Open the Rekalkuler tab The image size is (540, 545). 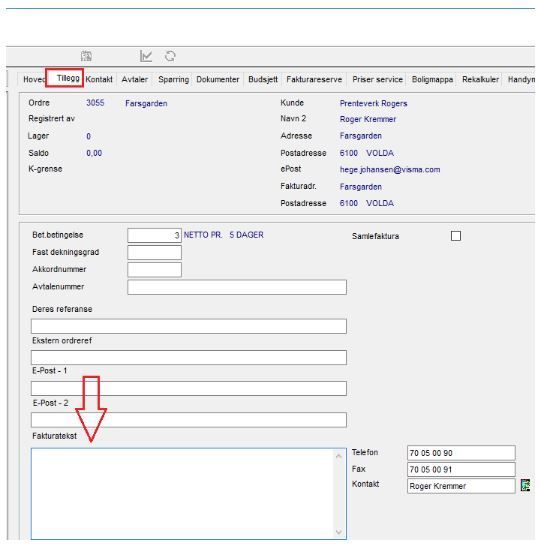pos(481,79)
